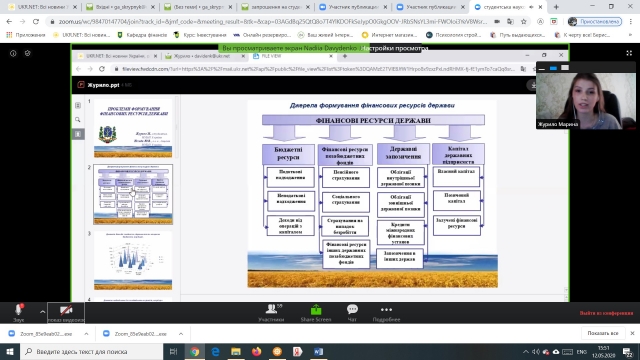640x360 pixels.
Task: Enter full screen using the top-right icon
Action: pos(629,53)
